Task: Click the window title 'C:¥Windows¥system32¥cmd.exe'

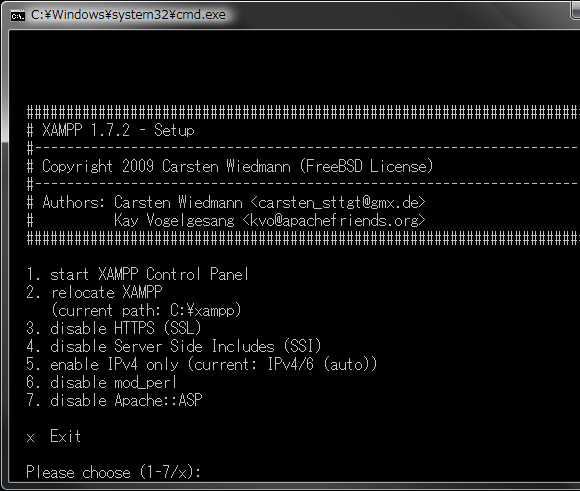Action: click(128, 15)
